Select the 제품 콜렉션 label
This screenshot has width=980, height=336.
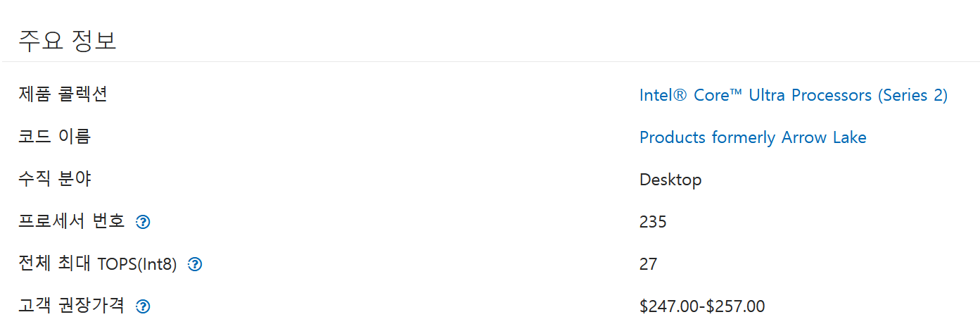pos(63,94)
